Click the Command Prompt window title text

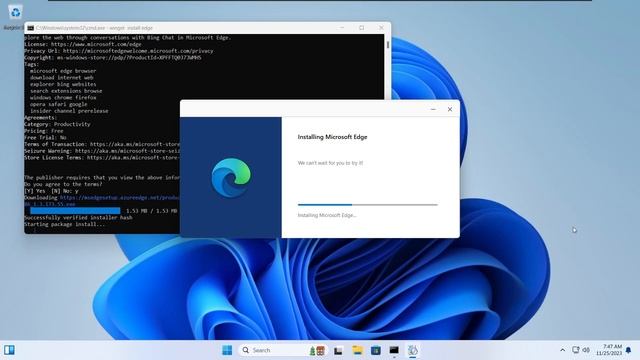pos(94,28)
